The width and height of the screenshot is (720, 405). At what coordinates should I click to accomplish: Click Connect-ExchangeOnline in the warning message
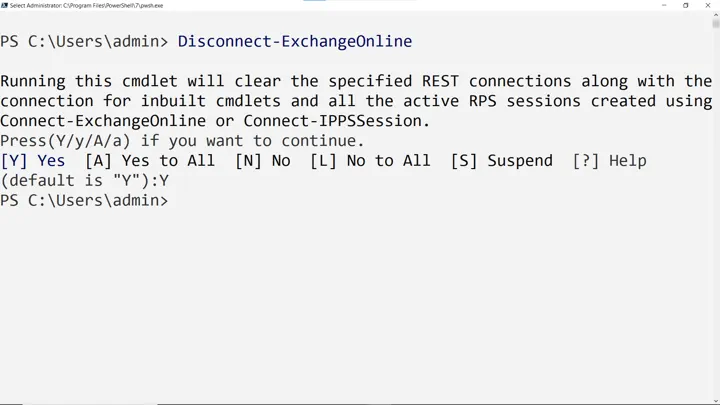(x=103, y=121)
